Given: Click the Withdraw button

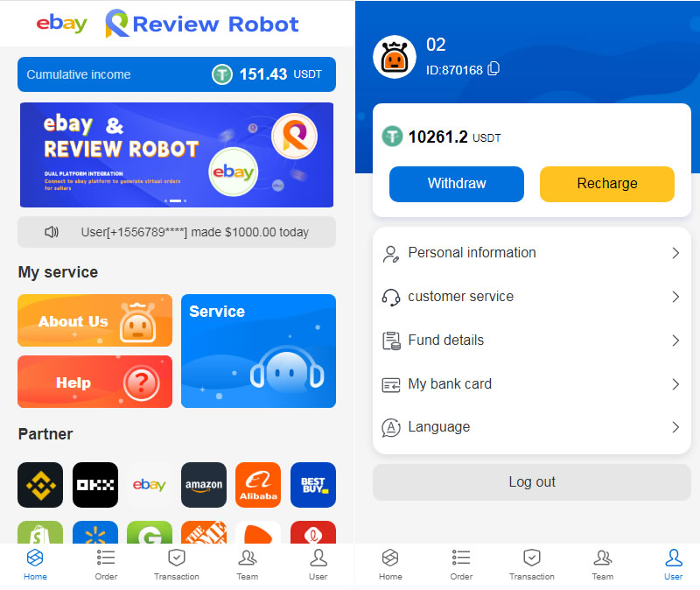Looking at the screenshot, I should 456,184.
